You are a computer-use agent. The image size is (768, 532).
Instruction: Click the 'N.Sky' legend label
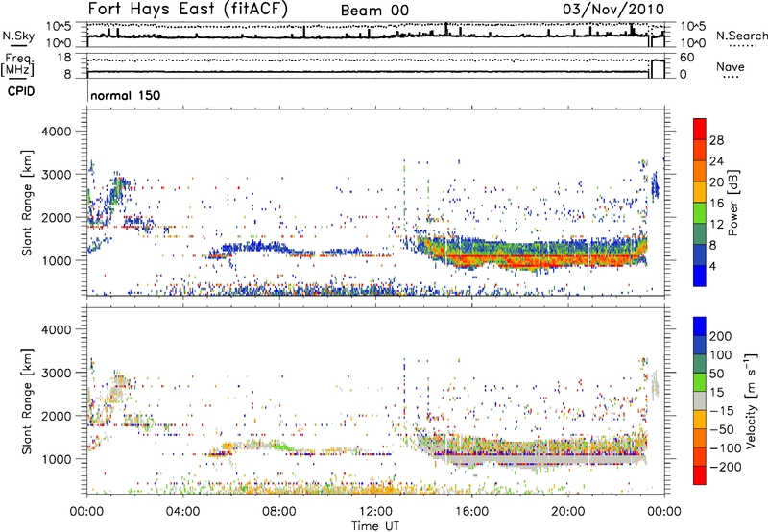pyautogui.click(x=18, y=36)
